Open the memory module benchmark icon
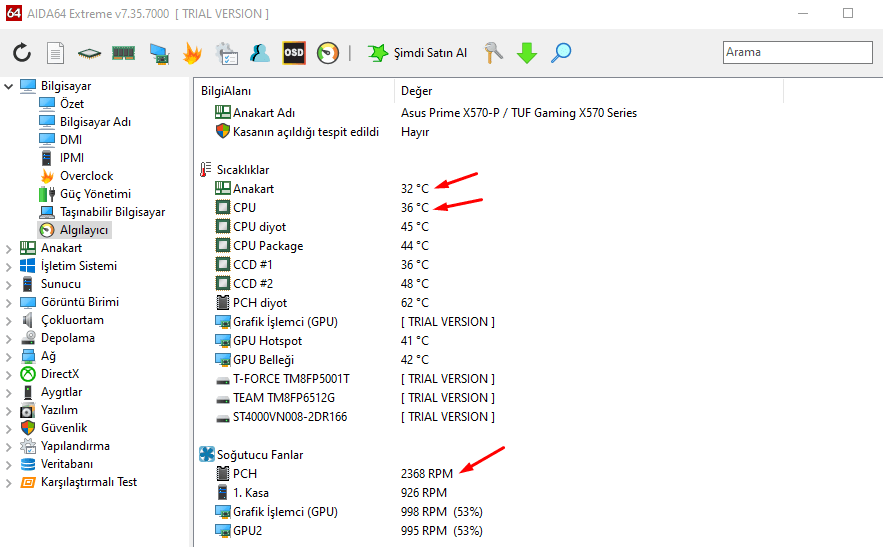Image resolution: width=883 pixels, height=547 pixels. click(123, 53)
